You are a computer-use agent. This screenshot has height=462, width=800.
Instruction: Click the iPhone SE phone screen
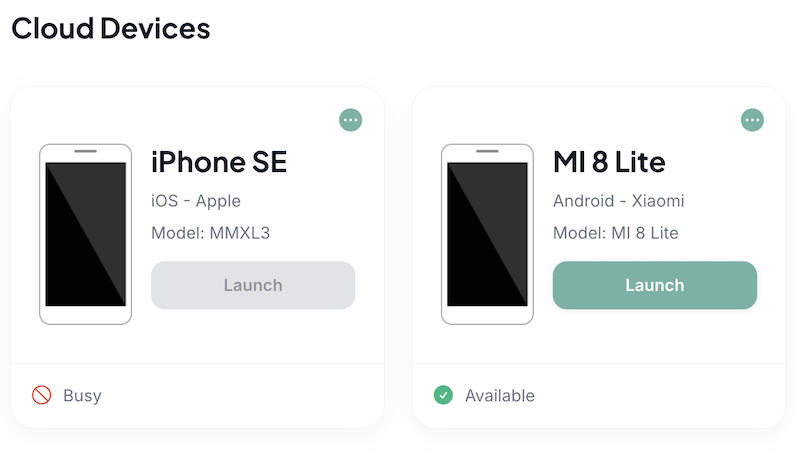[86, 234]
